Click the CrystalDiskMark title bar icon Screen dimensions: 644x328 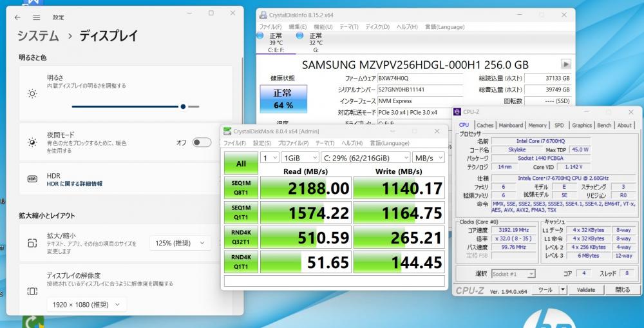227,131
